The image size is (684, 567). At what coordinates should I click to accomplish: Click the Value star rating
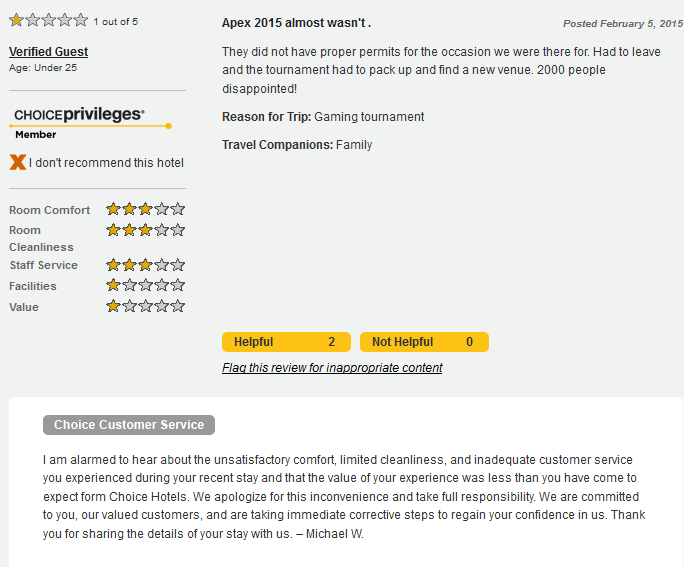coord(146,307)
